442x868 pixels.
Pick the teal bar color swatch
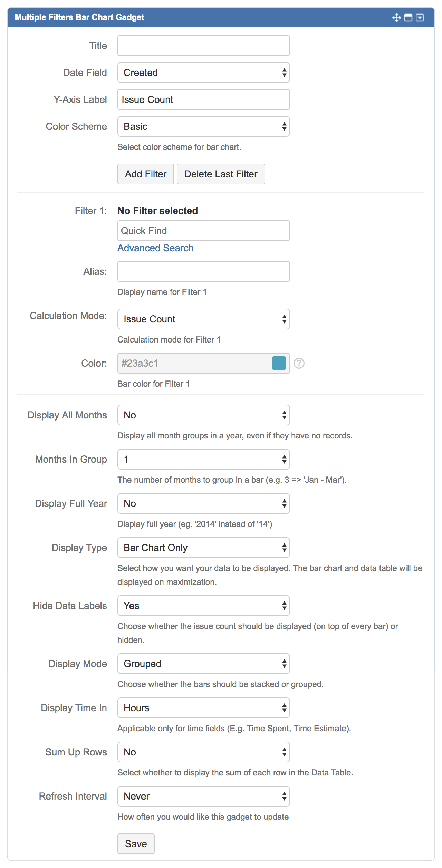(279, 363)
